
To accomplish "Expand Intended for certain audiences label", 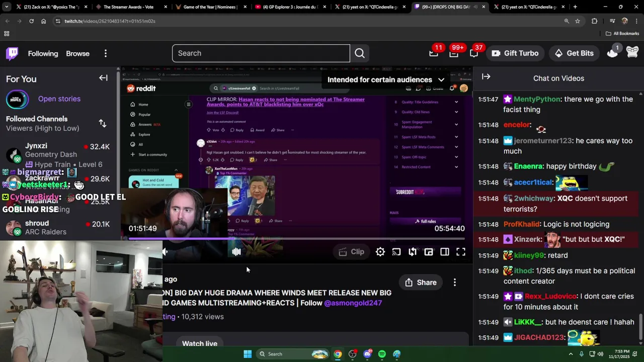I will 386,79.
